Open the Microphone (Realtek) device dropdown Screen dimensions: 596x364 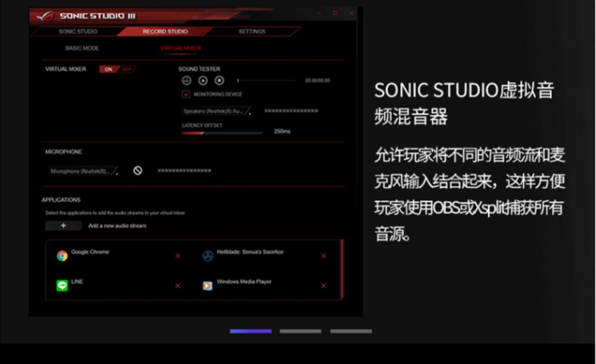coord(83,171)
